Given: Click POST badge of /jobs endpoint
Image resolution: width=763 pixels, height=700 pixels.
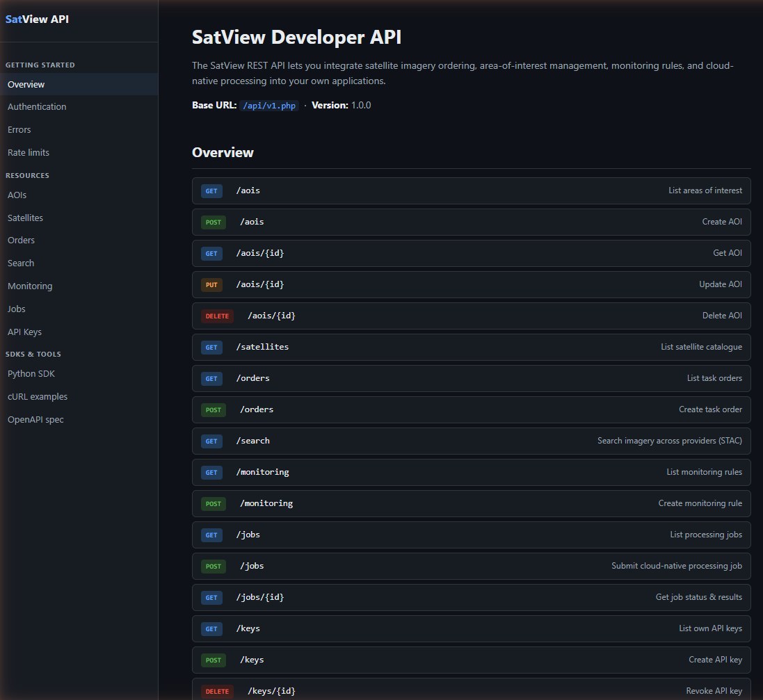Looking at the screenshot, I should [213, 567].
